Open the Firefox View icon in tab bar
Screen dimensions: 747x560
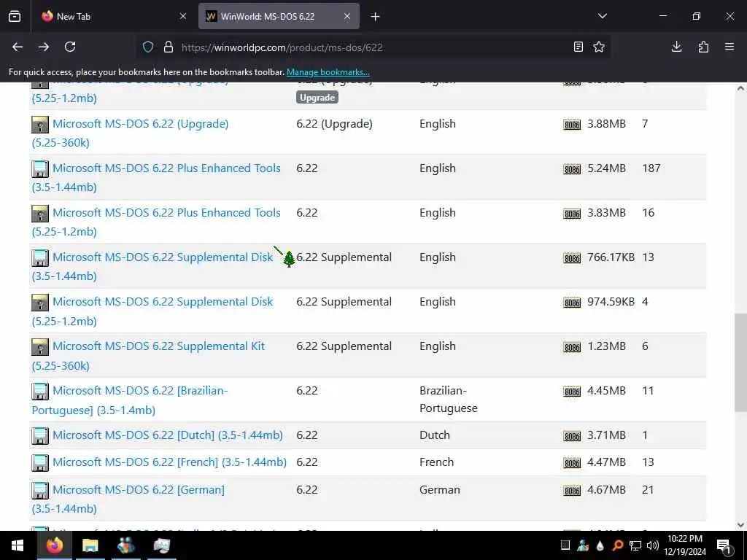coord(15,16)
